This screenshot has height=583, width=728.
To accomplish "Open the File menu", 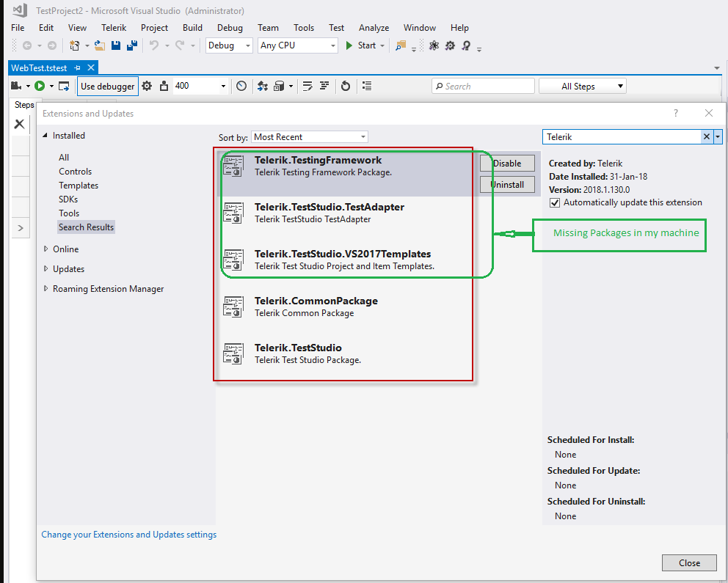I will coord(18,28).
